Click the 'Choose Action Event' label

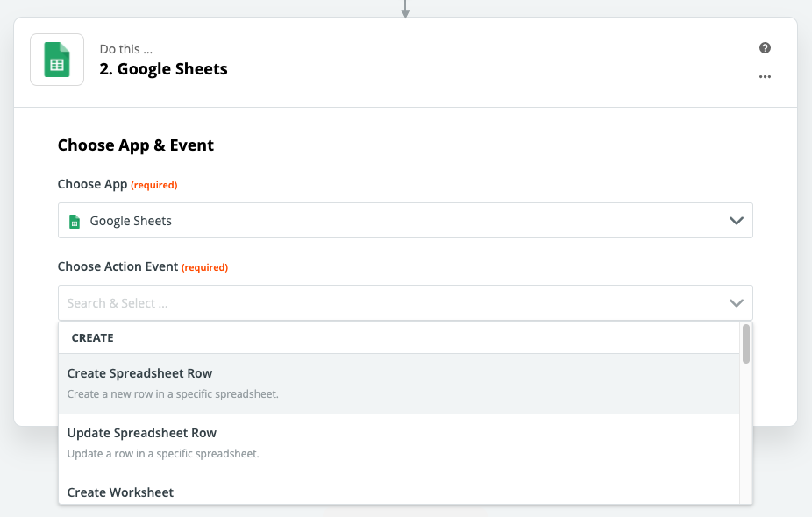coord(118,266)
